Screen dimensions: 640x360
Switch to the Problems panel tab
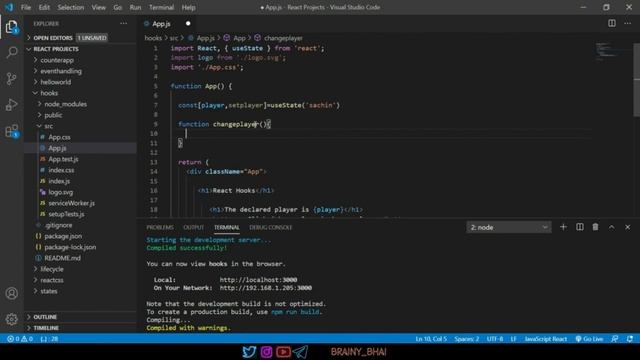(x=160, y=227)
